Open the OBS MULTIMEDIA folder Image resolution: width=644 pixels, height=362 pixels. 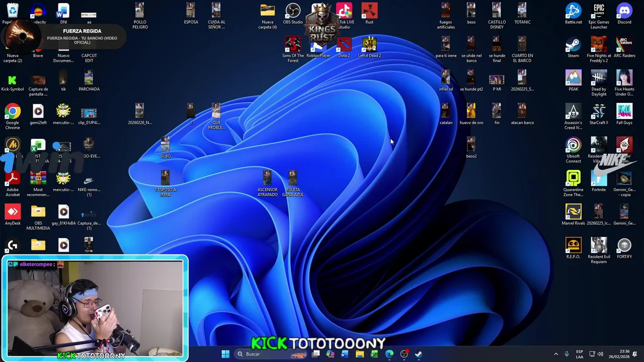click(x=38, y=217)
